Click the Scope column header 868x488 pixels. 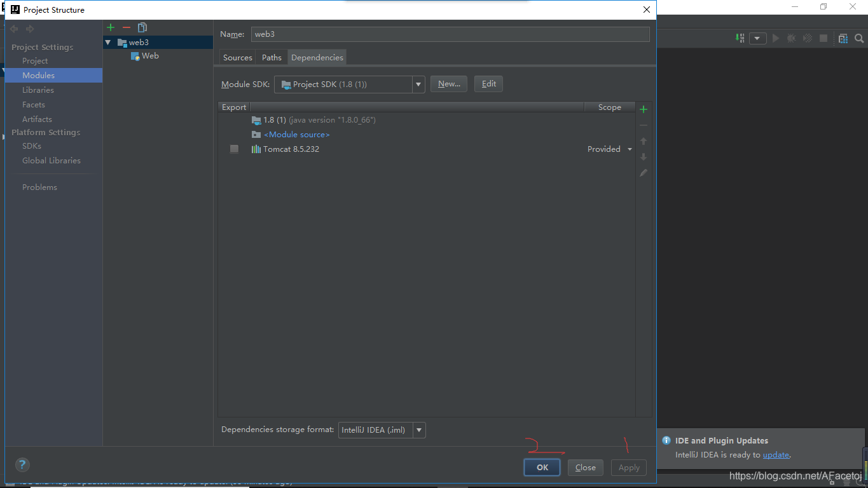610,107
